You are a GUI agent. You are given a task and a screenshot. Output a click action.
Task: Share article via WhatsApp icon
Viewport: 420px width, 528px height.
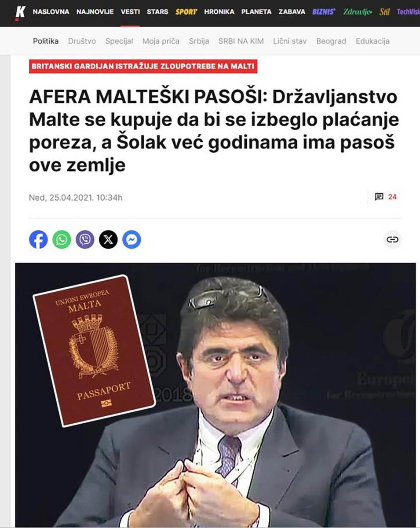[62, 240]
